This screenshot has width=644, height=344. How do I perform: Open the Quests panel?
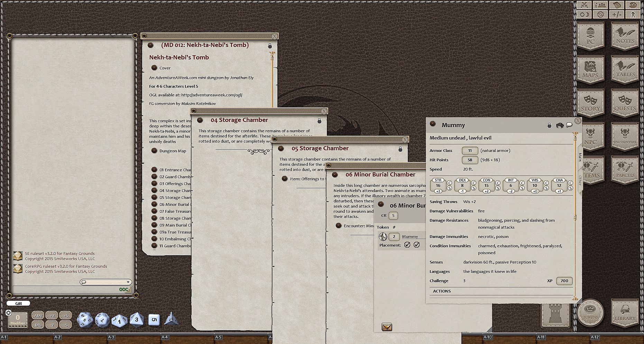tap(625, 103)
